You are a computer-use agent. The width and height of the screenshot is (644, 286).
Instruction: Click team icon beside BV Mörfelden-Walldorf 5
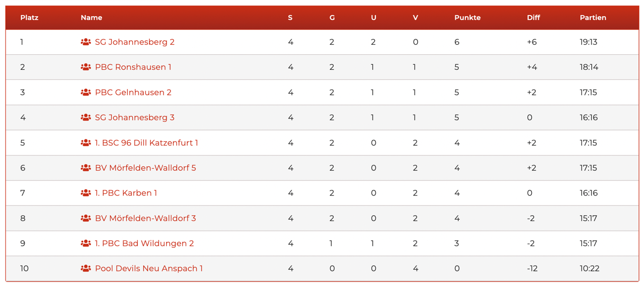point(86,168)
